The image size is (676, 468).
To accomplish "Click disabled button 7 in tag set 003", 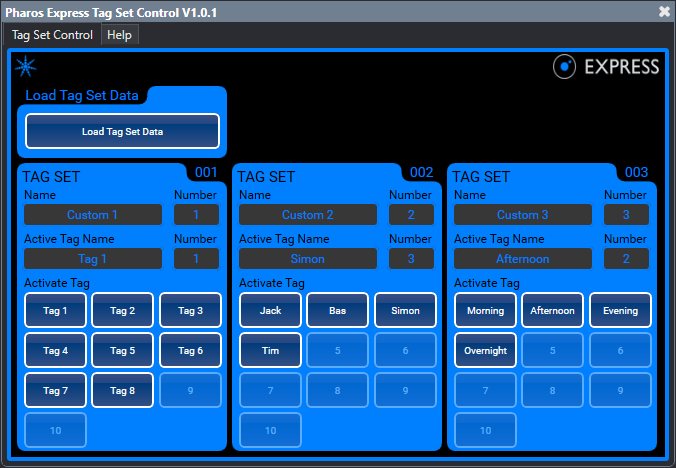I will coord(485,390).
